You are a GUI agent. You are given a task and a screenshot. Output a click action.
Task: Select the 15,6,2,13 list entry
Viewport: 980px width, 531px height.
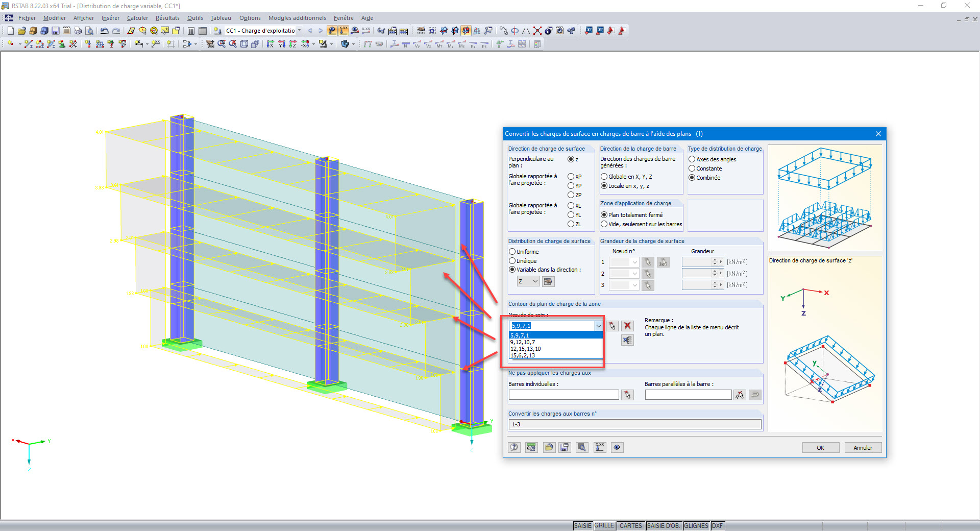[x=556, y=355]
